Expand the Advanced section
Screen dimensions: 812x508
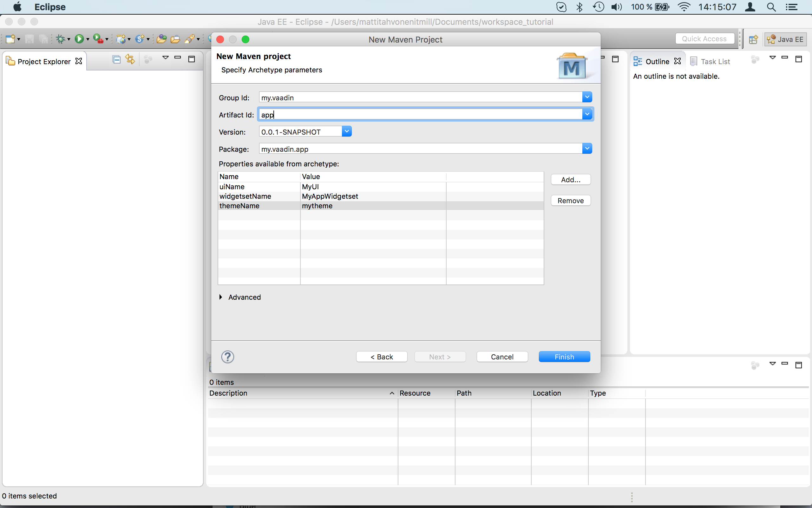coord(221,297)
